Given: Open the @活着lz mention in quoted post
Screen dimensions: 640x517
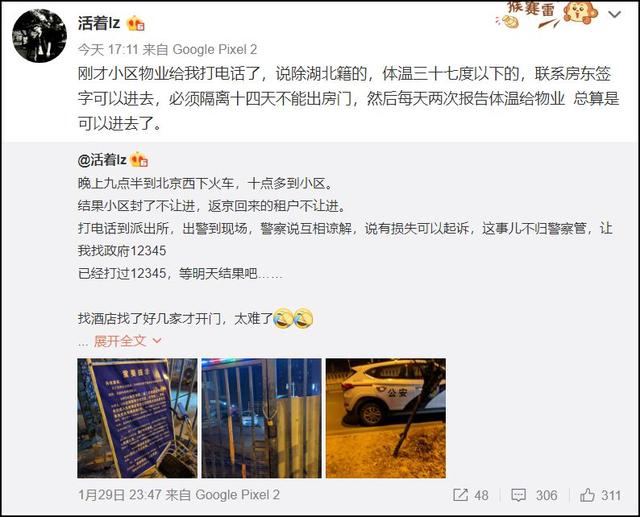Looking at the screenshot, I should 102,160.
